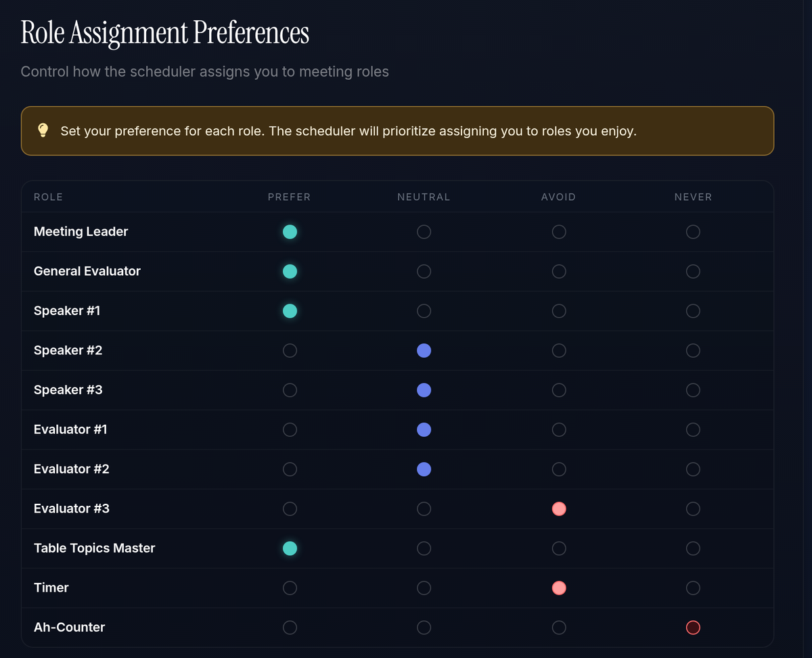Pick Avoid for Speaker #3
Image resolution: width=812 pixels, height=658 pixels.
click(x=559, y=390)
